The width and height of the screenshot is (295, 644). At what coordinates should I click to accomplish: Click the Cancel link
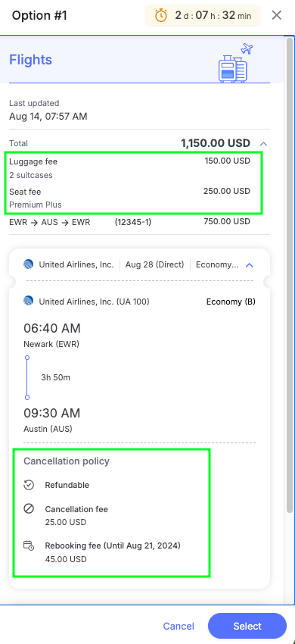(x=179, y=626)
